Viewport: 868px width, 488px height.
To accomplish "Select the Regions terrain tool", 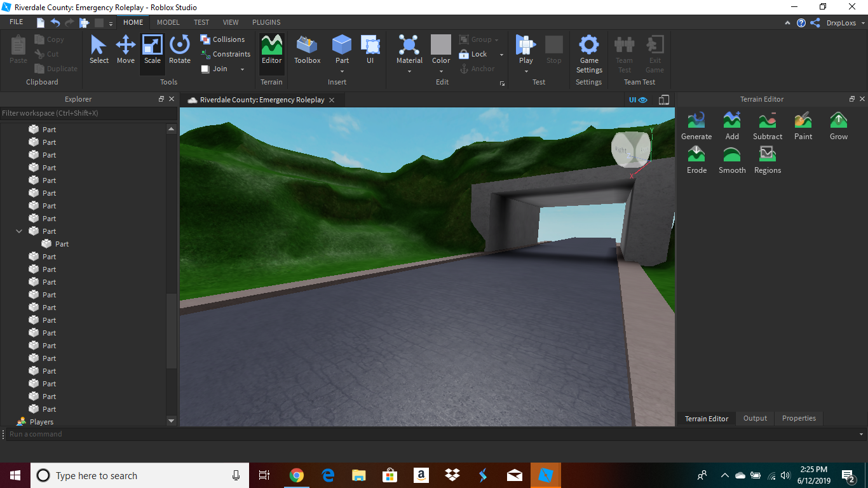I will [768, 159].
